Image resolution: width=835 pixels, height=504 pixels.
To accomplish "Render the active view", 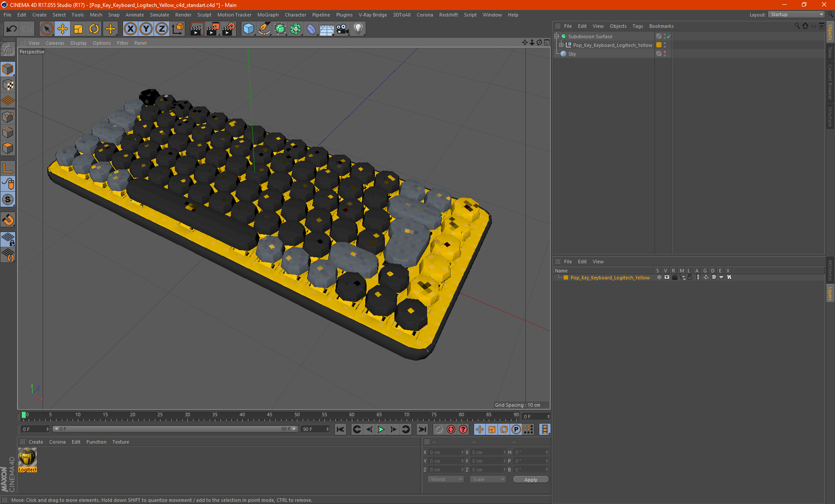I will [197, 29].
